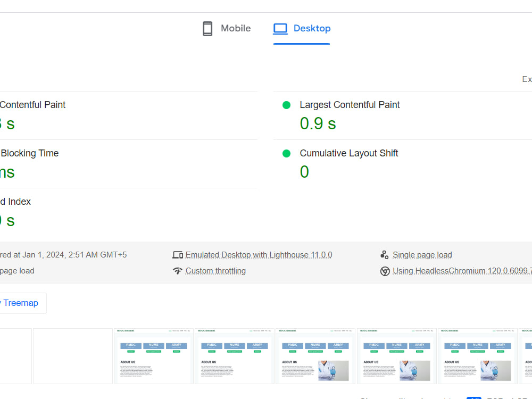
Task: Select the second blank filmstrip frame
Action: tap(72, 356)
